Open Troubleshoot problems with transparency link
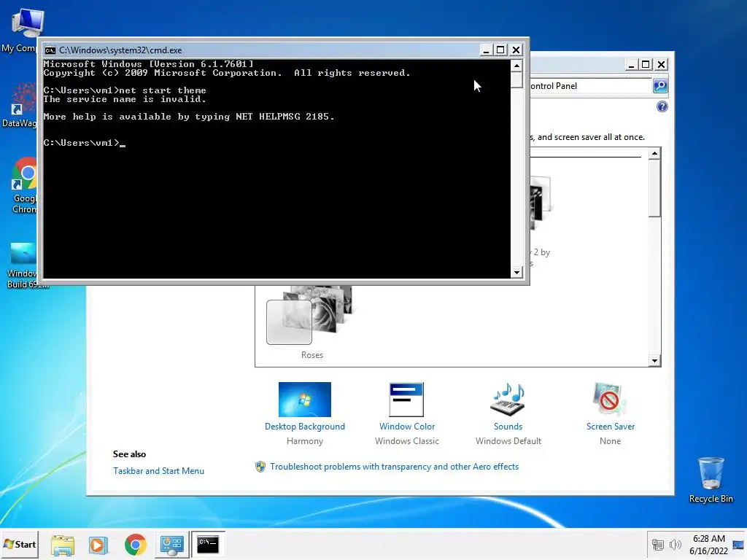747x560 pixels. [x=395, y=467]
